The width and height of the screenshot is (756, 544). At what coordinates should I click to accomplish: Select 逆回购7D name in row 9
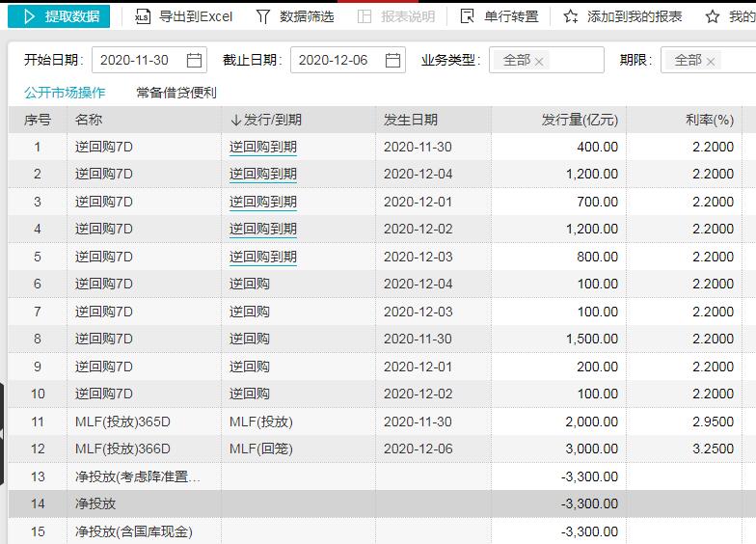(x=104, y=367)
